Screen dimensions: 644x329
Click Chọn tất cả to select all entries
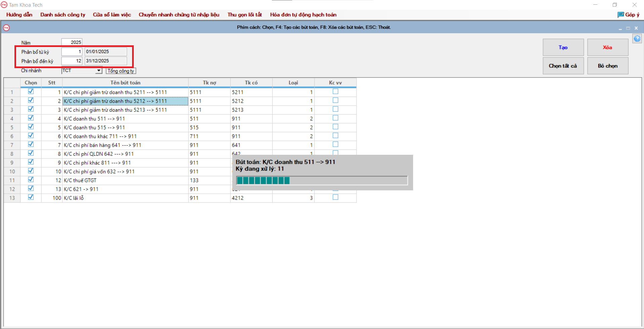point(563,66)
